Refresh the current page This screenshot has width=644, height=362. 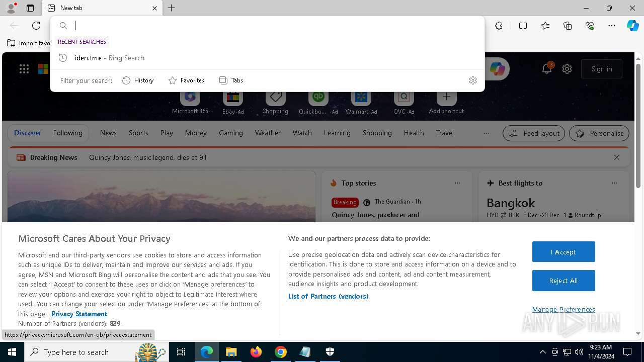pos(36,26)
